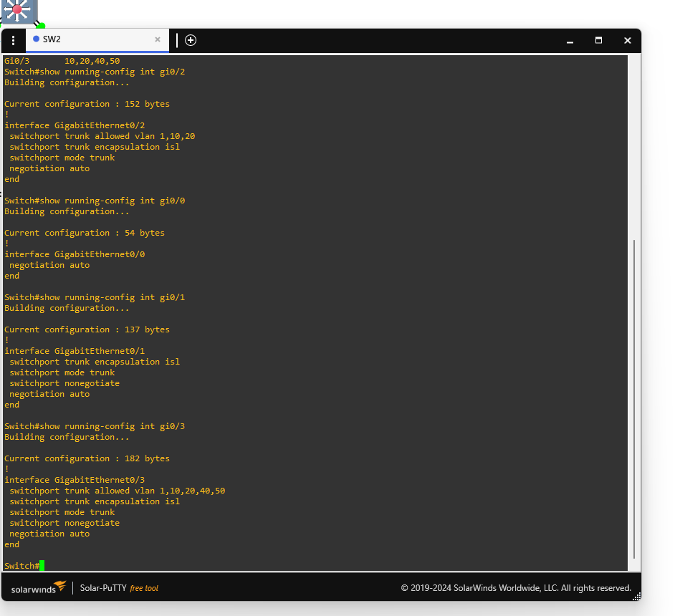Click 'Current configuration : 137 bytes' line
The width and height of the screenshot is (675, 616).
pyautogui.click(x=87, y=330)
